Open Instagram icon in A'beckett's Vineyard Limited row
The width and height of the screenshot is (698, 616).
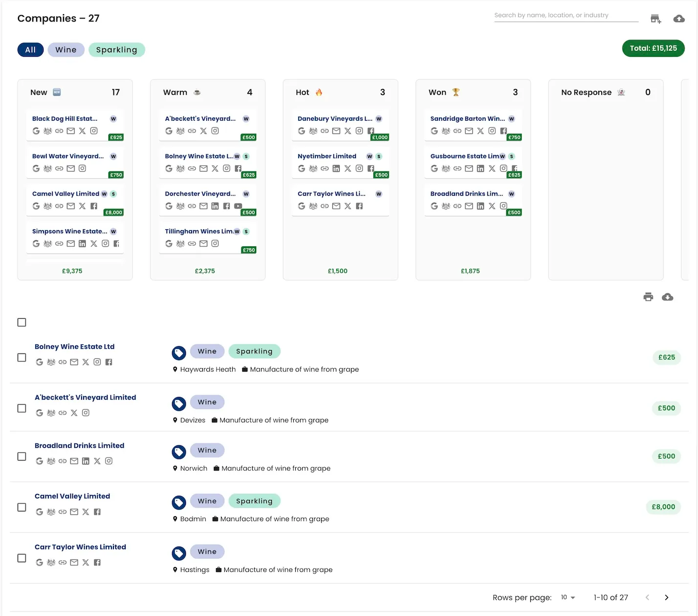click(86, 413)
